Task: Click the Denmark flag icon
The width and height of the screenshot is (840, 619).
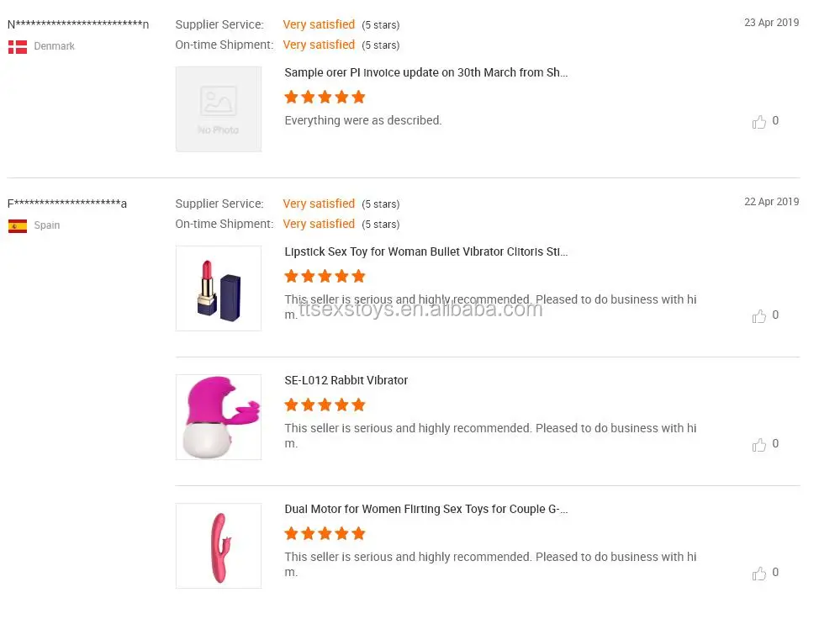Action: coord(18,47)
